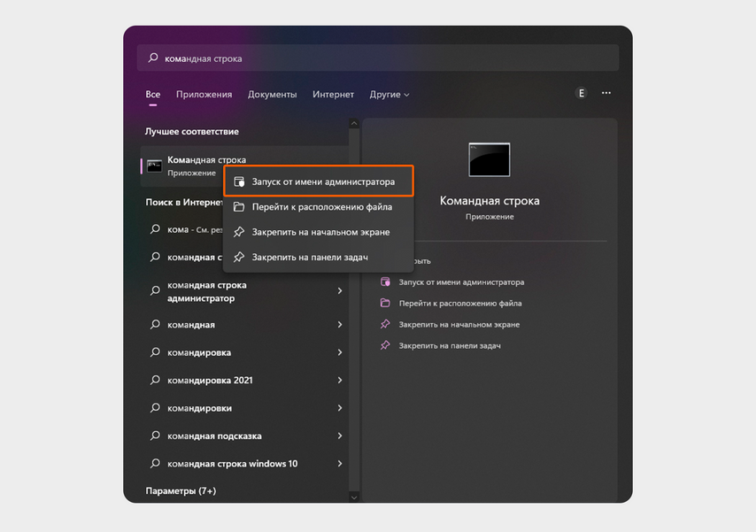Switch to the 'Все' tab
This screenshot has width=756, height=532.
pos(153,95)
